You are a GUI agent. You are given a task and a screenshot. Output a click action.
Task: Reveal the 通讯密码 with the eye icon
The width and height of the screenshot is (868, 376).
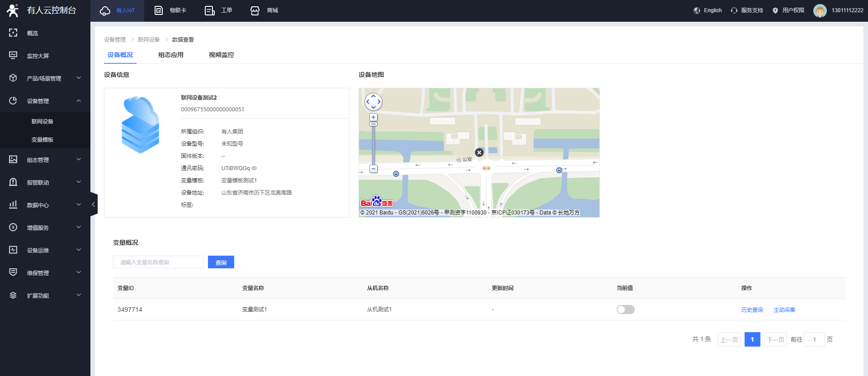(254, 168)
